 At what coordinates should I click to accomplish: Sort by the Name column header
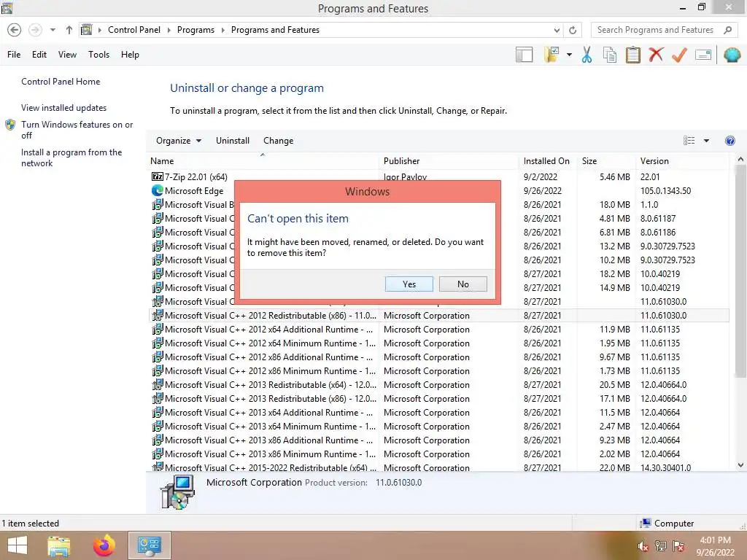[x=263, y=161]
